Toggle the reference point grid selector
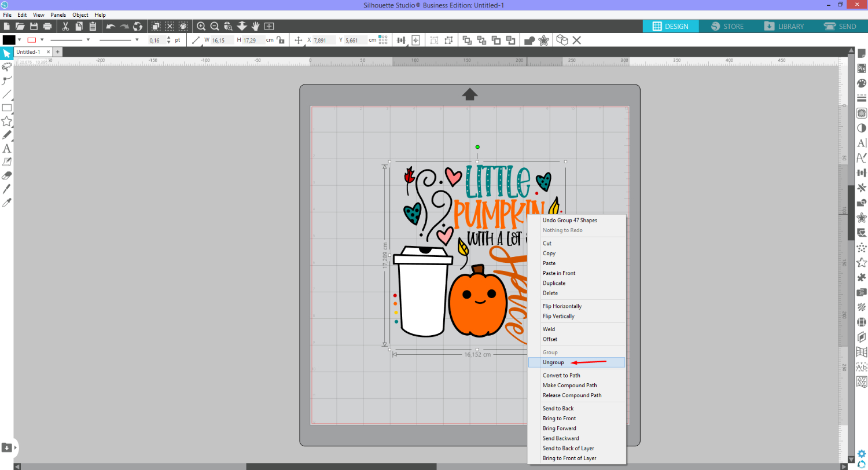The width and height of the screenshot is (868, 470). pos(382,40)
